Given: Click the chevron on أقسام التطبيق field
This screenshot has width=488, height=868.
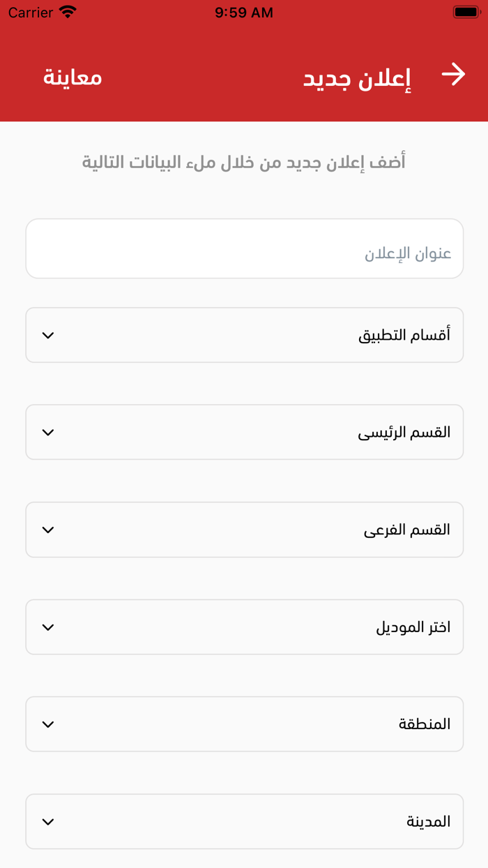Looking at the screenshot, I should pyautogui.click(x=48, y=335).
